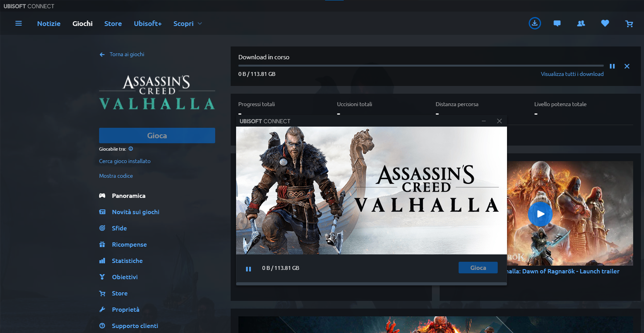Viewport: 644px width, 333px height.
Task: Click the Ricompense gift icon
Action: tap(102, 245)
